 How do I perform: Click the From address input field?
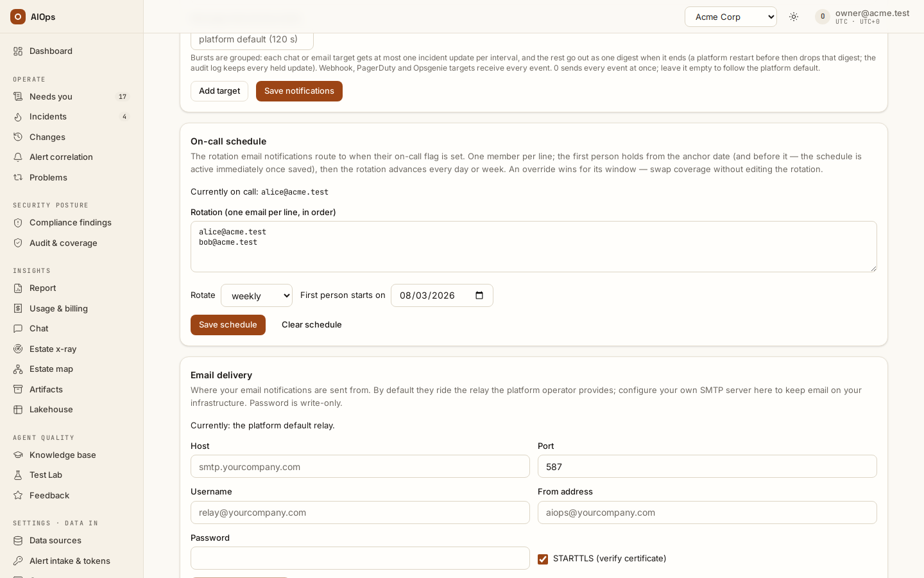coord(707,512)
